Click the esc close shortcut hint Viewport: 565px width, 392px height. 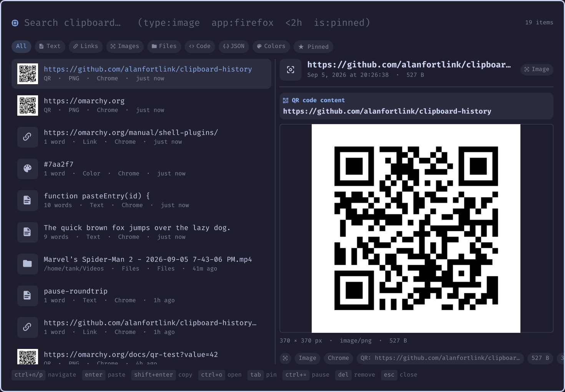coord(399,375)
